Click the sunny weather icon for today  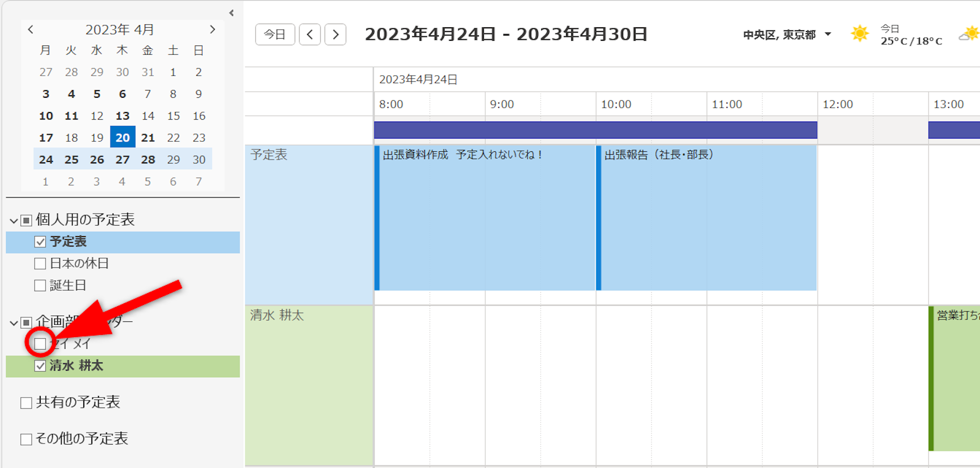click(859, 34)
